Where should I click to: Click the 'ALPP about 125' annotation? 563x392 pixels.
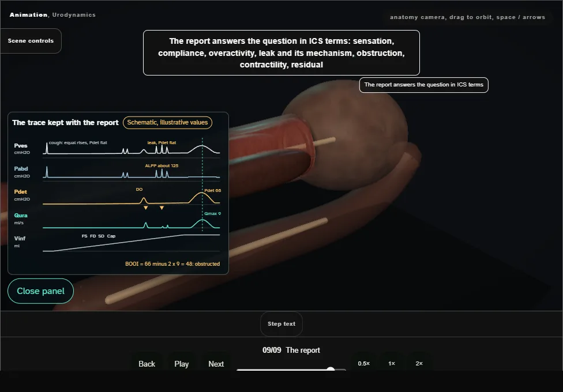point(162,166)
